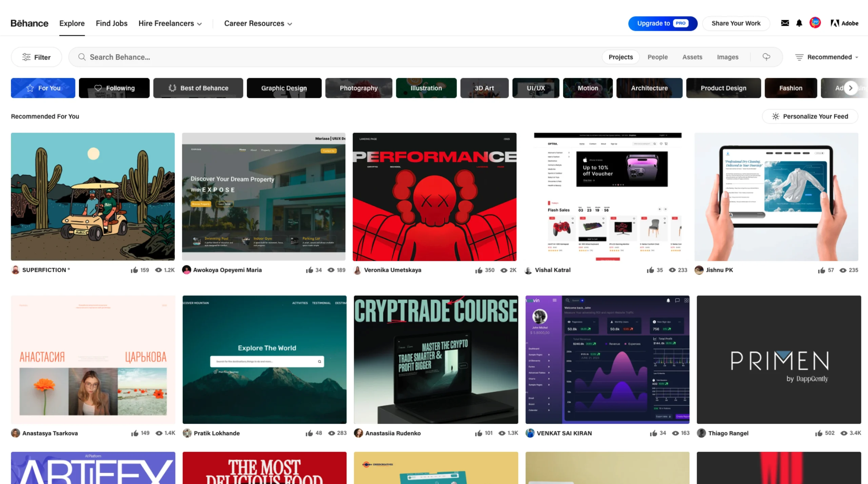Screen dimensions: 868x484
Task: Open the PRIMEN by DappGently thumbnail
Action: click(x=779, y=360)
